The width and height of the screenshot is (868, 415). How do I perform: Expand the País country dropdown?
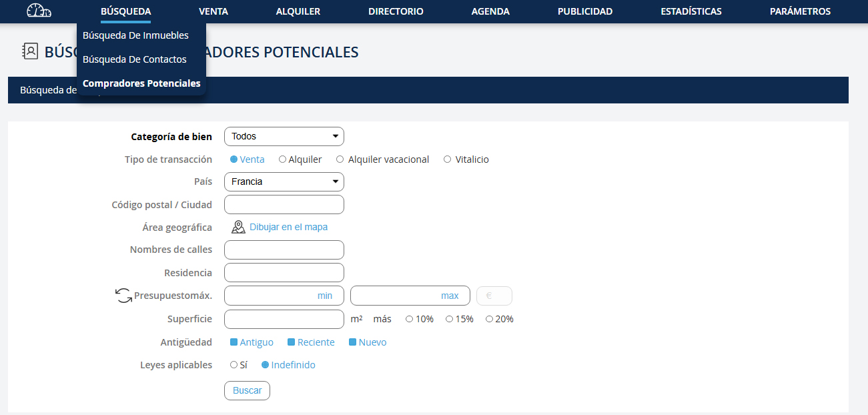[284, 181]
